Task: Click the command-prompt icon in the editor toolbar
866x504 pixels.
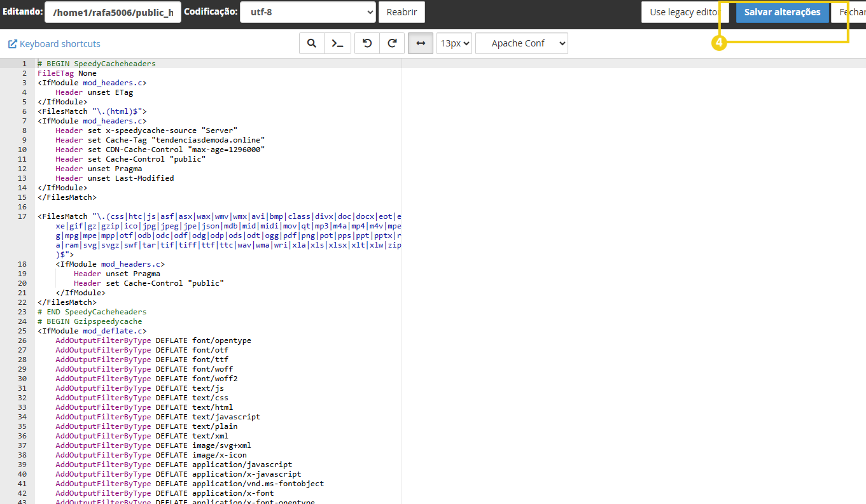Action: coord(337,43)
